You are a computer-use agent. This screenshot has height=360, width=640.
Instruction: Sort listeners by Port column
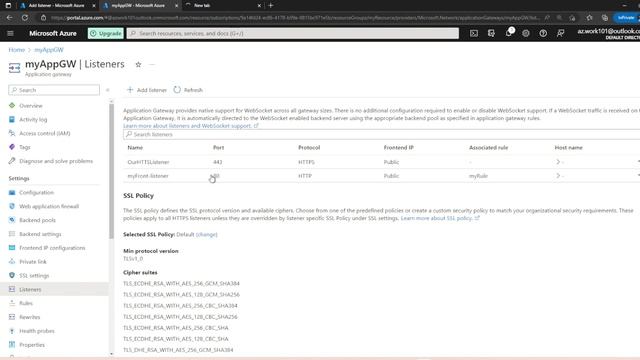click(218, 148)
